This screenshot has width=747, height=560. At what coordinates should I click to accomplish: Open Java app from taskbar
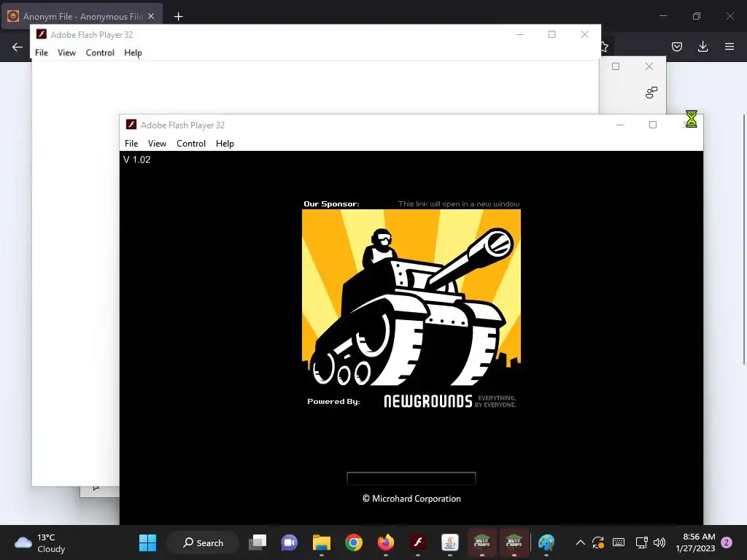(449, 542)
